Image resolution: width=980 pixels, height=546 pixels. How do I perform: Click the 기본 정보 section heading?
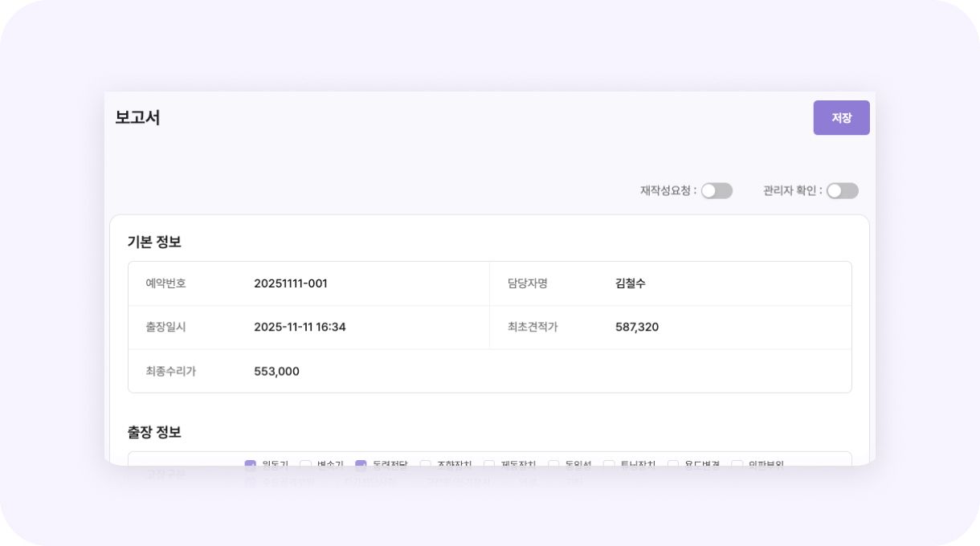click(x=154, y=242)
